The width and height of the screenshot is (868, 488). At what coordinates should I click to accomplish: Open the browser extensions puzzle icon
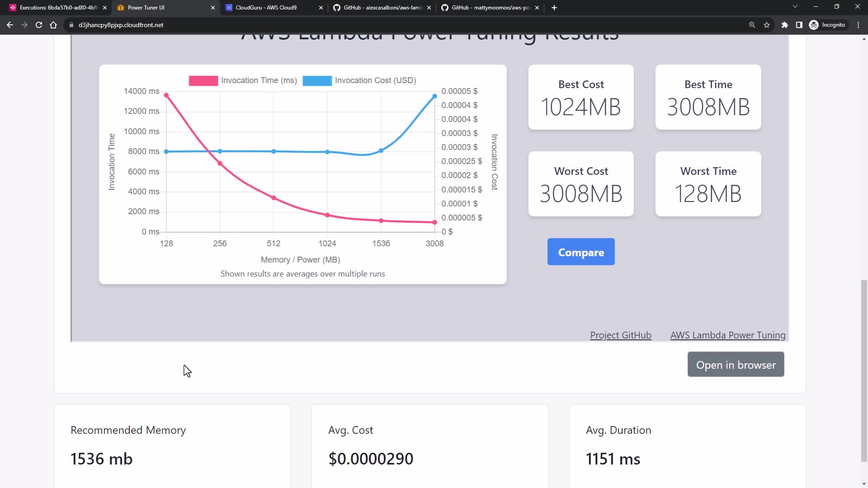(785, 25)
